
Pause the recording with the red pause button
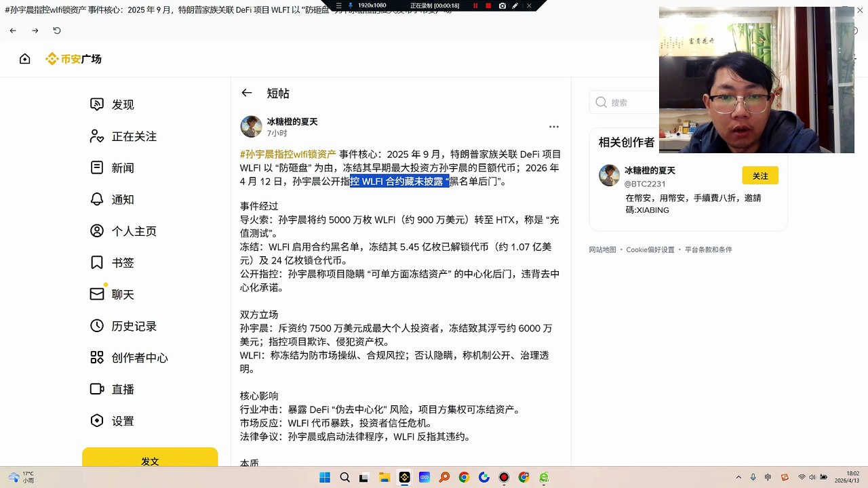(x=475, y=5)
